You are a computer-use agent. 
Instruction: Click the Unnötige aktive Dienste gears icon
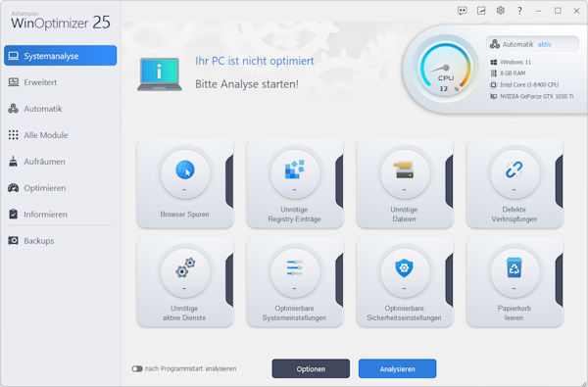[x=185, y=267]
